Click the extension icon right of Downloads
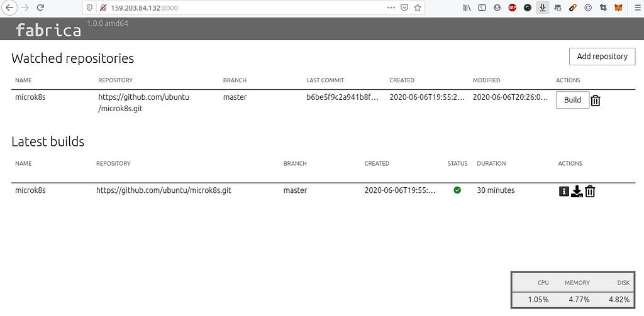The width and height of the screenshot is (644, 316). coord(557,8)
